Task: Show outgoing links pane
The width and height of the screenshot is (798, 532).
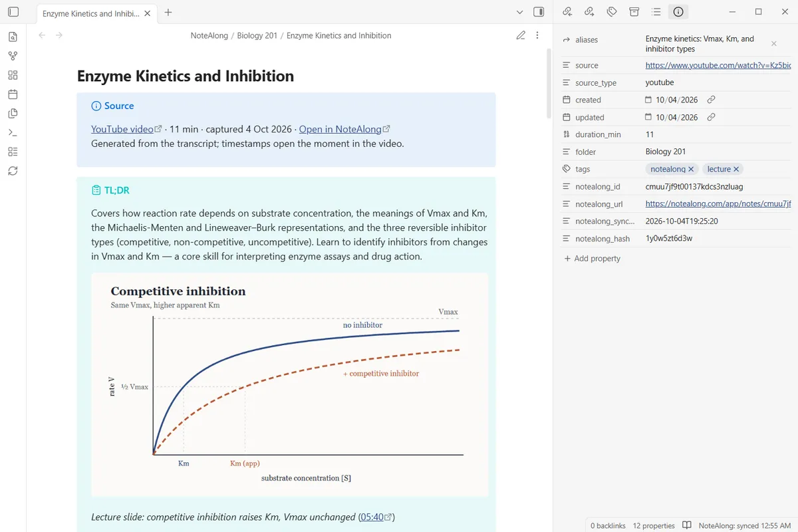Action: 589,11
